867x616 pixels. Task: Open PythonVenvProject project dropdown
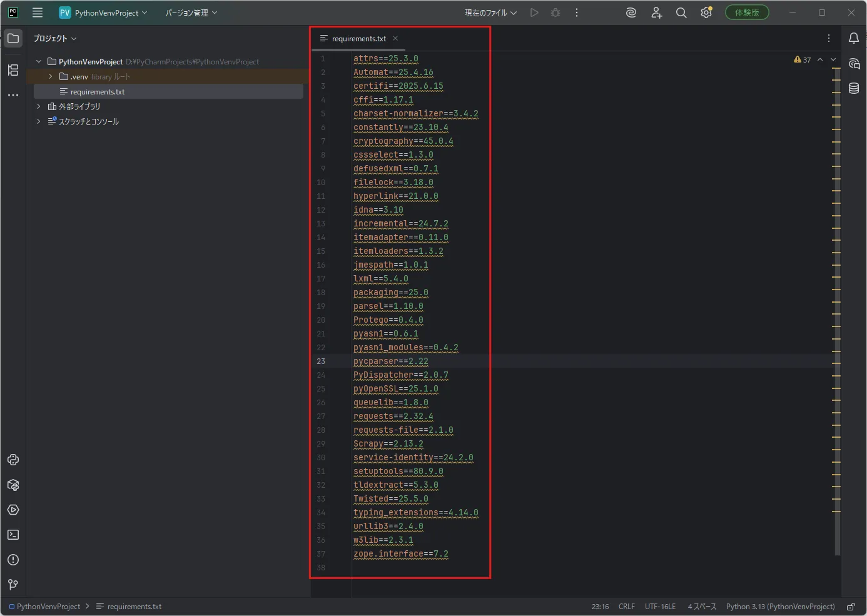104,13
